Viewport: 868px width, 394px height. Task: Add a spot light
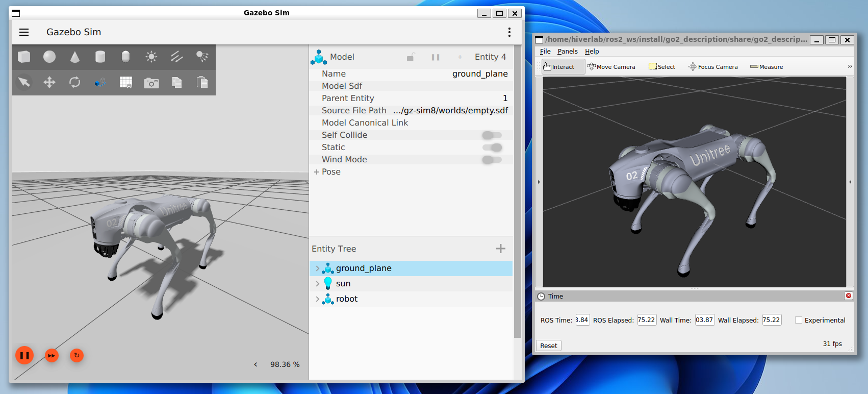pos(202,57)
